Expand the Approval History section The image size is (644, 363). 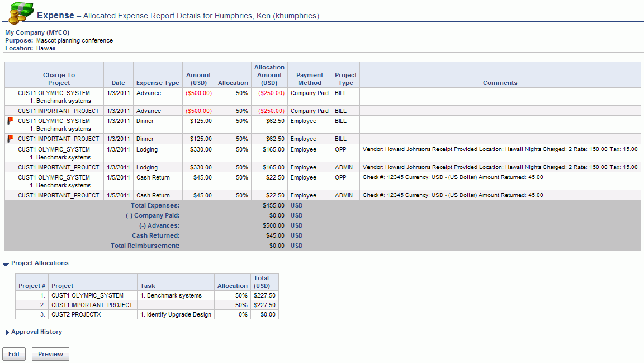click(x=7, y=332)
